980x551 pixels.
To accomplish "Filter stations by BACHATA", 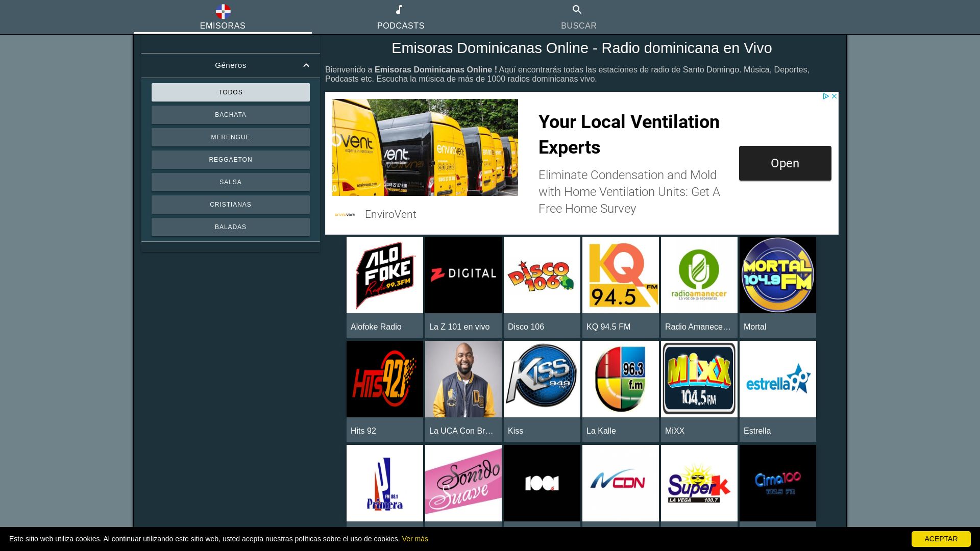I will click(x=231, y=115).
